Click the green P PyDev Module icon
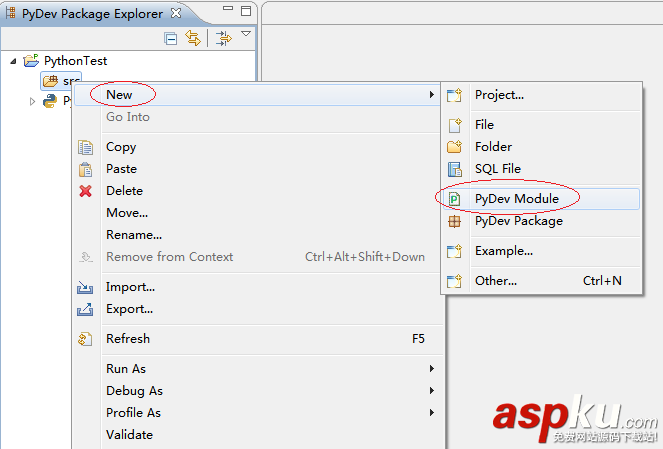663x449 pixels. (x=455, y=199)
